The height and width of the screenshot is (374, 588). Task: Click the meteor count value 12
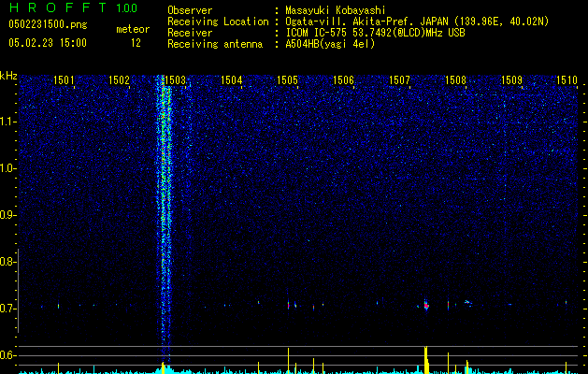[x=136, y=43]
